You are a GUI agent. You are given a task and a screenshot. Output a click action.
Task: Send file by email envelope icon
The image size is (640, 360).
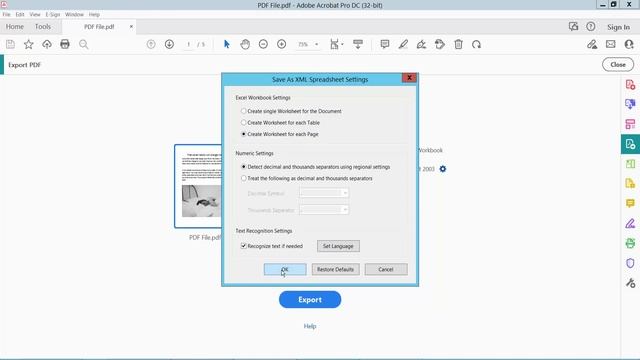tap(611, 44)
